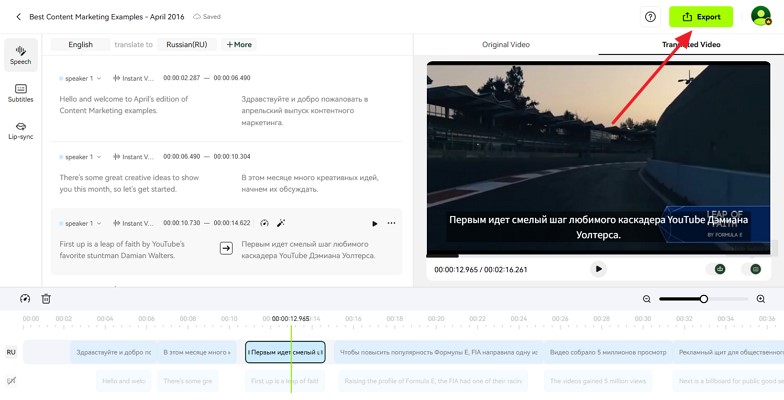The height and width of the screenshot is (400, 784).
Task: Click start time 00:00:02.287 of first segment
Action: tap(182, 78)
